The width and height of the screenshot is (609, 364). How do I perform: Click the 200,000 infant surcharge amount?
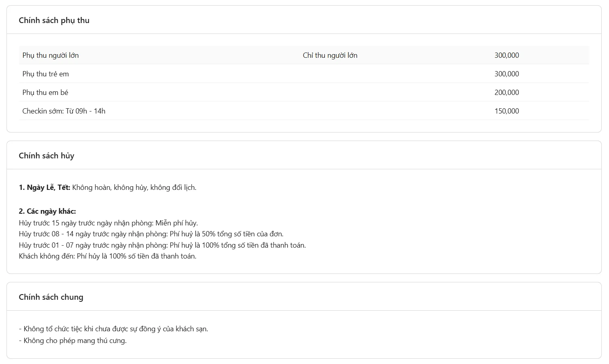coord(506,93)
